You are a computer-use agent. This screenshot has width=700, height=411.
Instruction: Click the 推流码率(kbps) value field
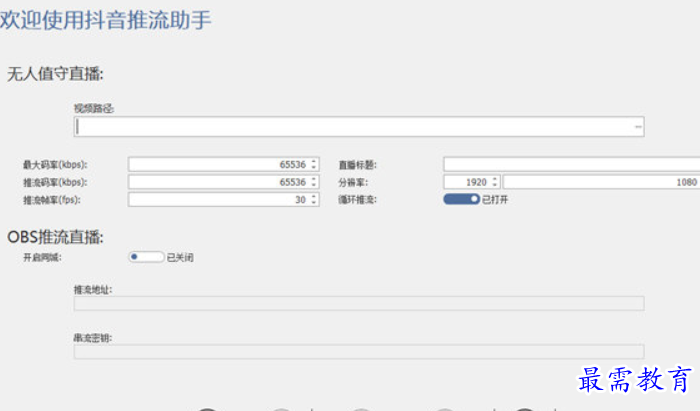(223, 182)
